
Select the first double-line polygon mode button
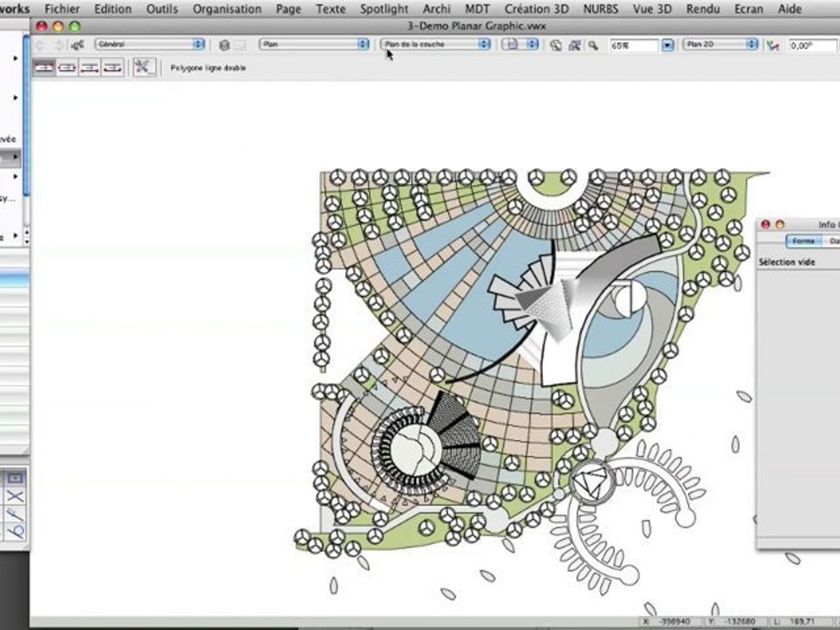(x=44, y=67)
